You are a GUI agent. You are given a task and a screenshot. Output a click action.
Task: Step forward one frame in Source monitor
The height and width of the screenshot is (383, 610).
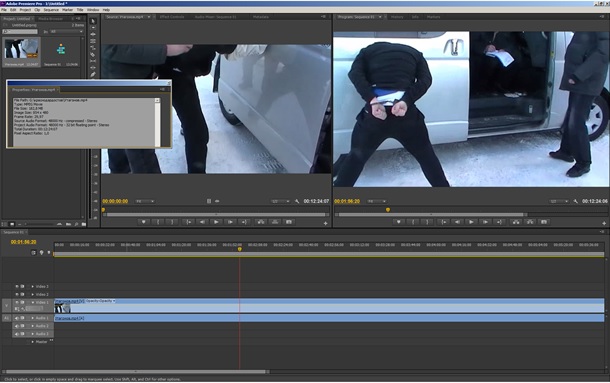pyautogui.click(x=230, y=222)
